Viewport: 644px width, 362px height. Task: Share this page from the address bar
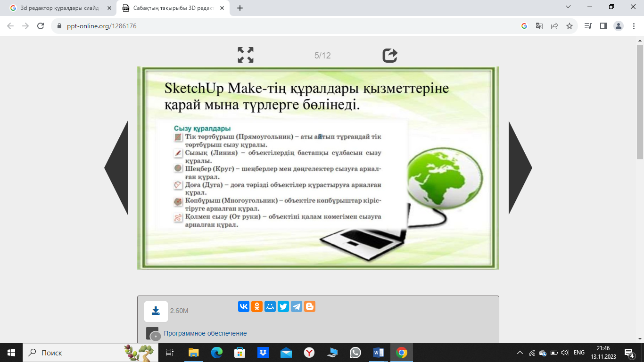coord(554,26)
